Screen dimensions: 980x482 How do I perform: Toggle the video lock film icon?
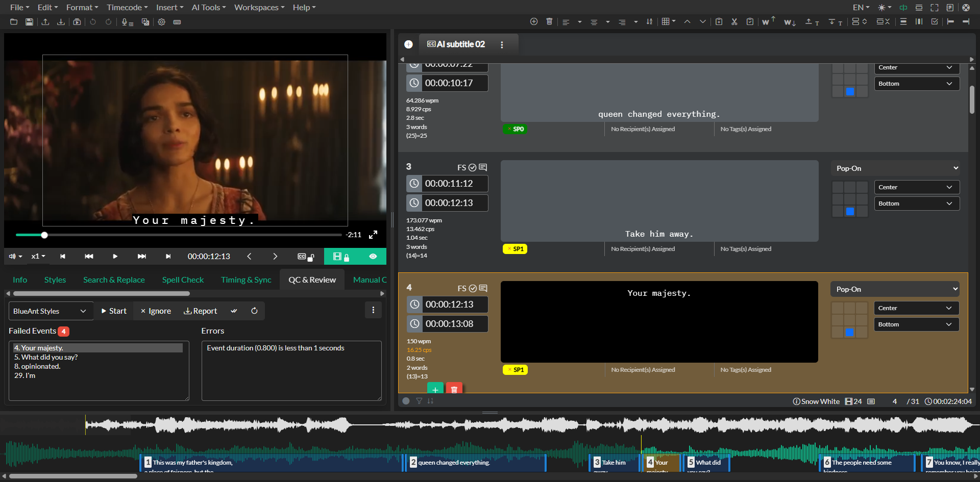(x=341, y=257)
